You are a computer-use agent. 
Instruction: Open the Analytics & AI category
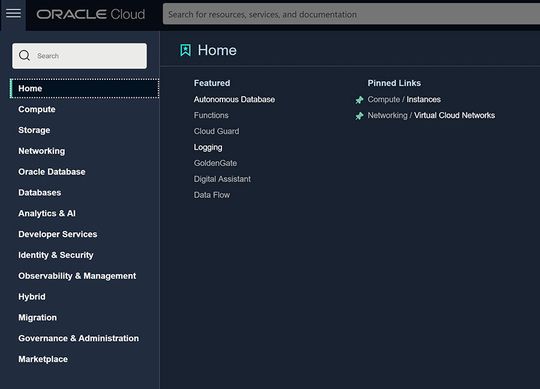click(x=47, y=213)
